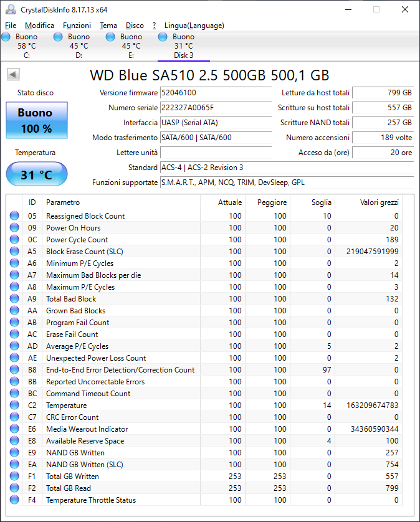Image resolution: width=420 pixels, height=522 pixels.
Task: Click status orb for Minimum P/E Cycles
Action: click(14, 263)
